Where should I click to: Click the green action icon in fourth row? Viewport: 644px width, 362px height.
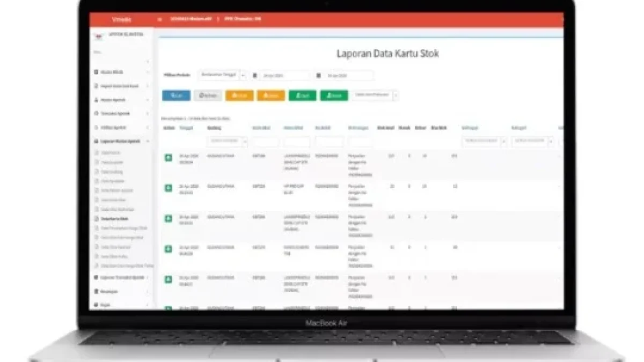(x=168, y=249)
